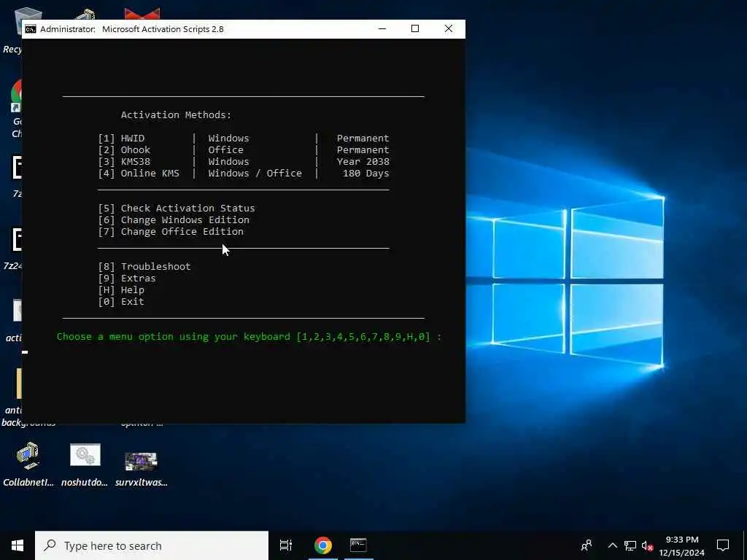Click the "Year 2038" value

click(x=363, y=161)
